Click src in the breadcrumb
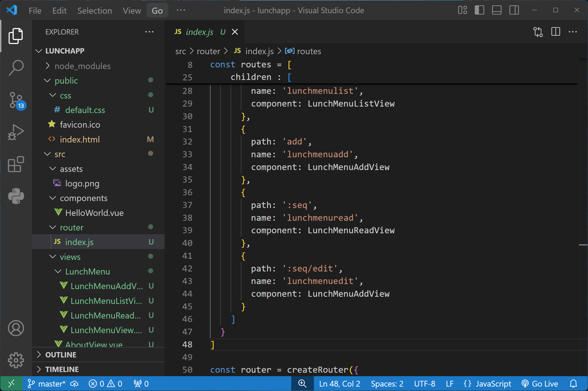This screenshot has height=391, width=588. pos(181,51)
